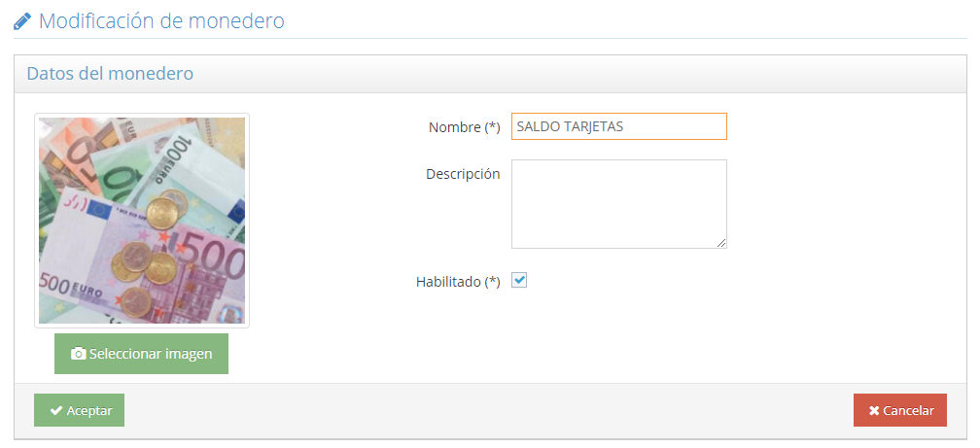Image resolution: width=980 pixels, height=448 pixels.
Task: Click the Descripción textarea resize handle
Action: (721, 243)
